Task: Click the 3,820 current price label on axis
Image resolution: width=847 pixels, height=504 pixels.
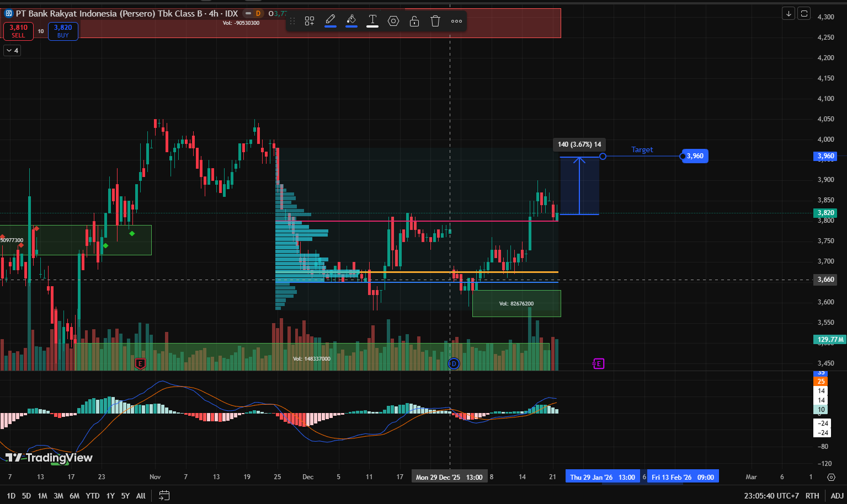Action: tap(825, 213)
